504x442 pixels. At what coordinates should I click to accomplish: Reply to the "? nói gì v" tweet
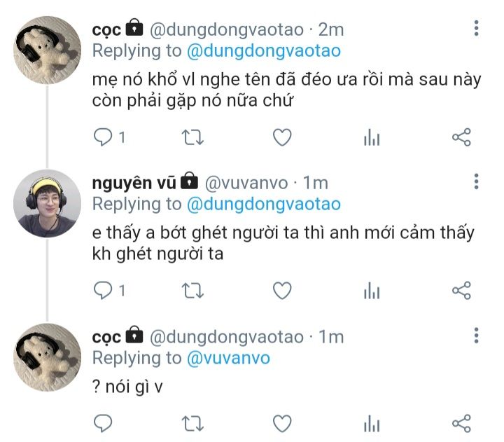103,422
